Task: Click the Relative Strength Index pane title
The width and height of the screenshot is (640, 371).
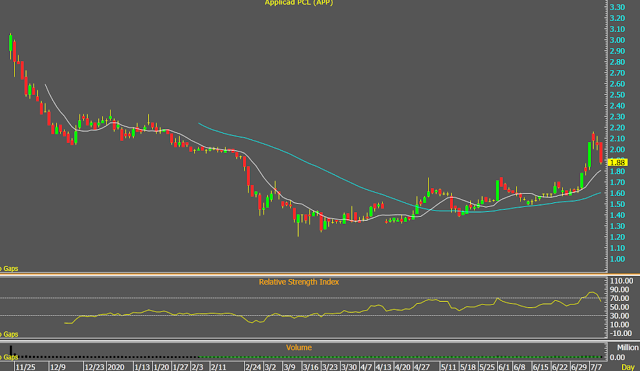Action: coord(299,282)
